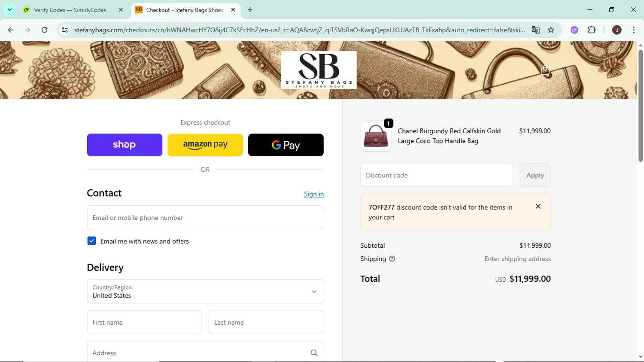Minimize the Chrome window
The width and height of the screenshot is (644, 362).
tap(590, 9)
